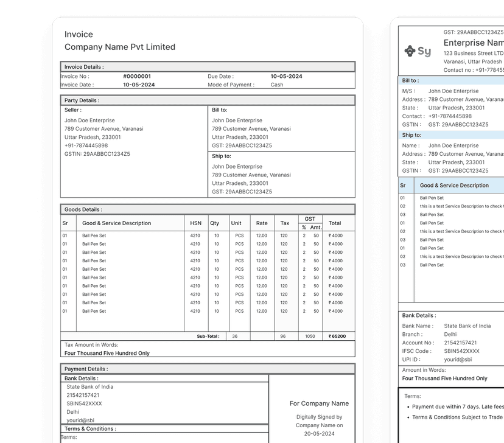Click contact +91-7874445898 in second invoice

point(450,116)
